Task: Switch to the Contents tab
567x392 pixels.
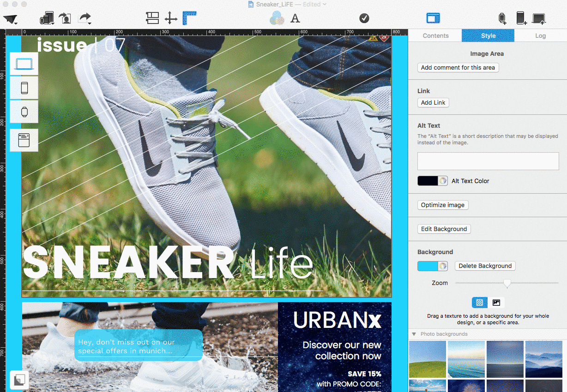Action: click(x=435, y=36)
